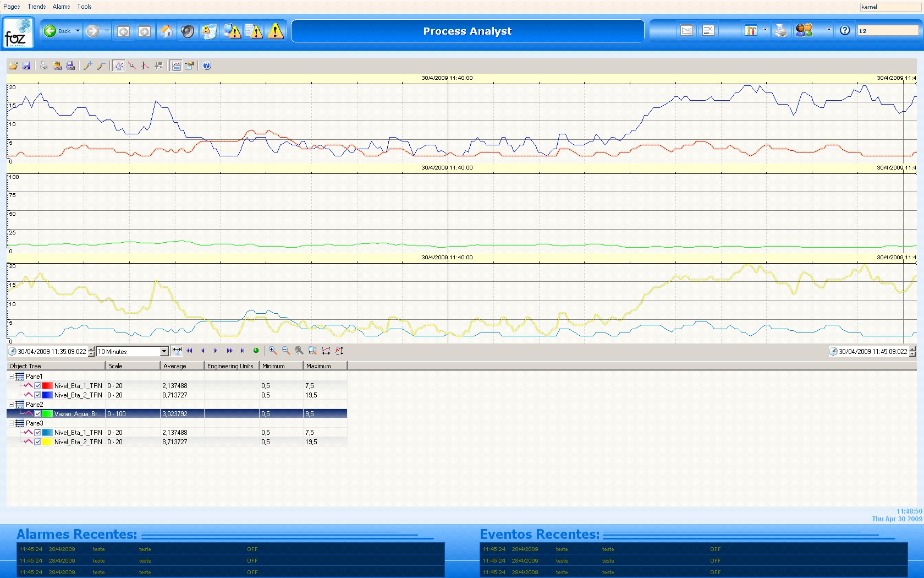Click the zoom out magnifier icon
924x578 pixels.
click(286, 351)
